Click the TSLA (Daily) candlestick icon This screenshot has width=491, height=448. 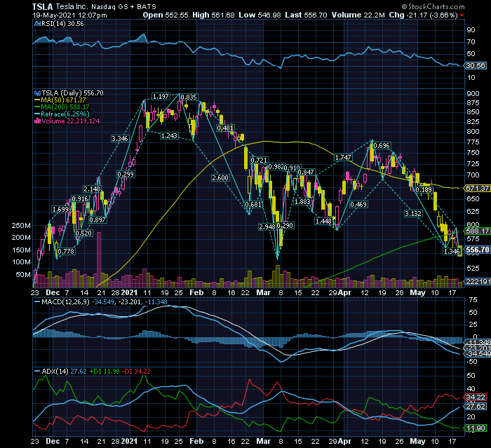(37, 93)
